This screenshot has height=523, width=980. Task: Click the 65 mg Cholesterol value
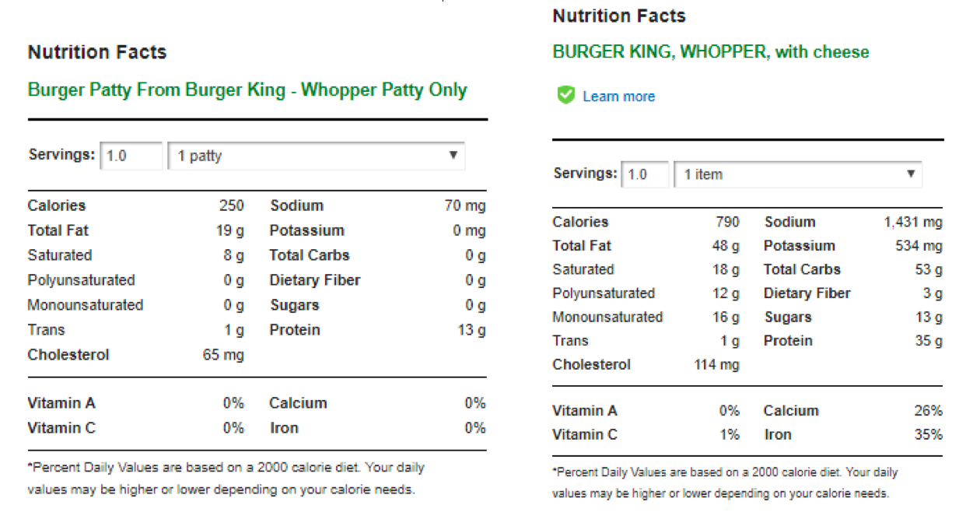coord(223,355)
